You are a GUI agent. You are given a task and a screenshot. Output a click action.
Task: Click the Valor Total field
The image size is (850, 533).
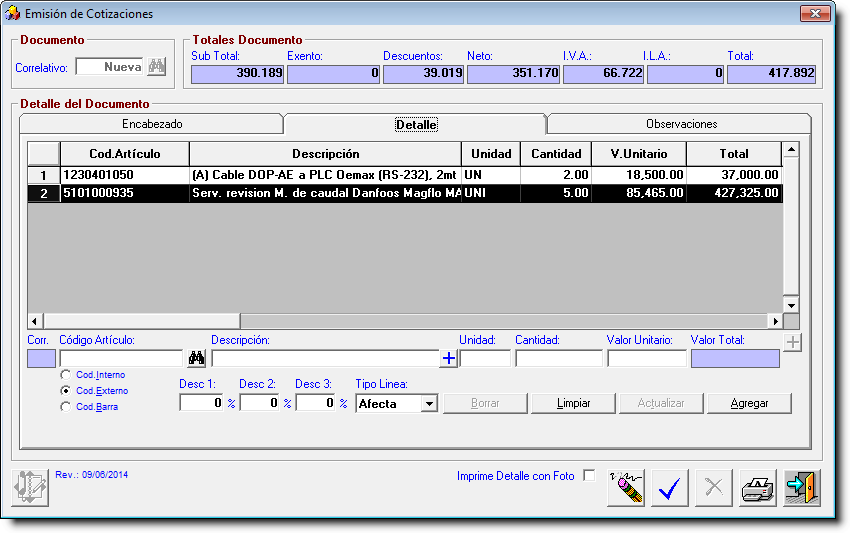click(x=735, y=358)
